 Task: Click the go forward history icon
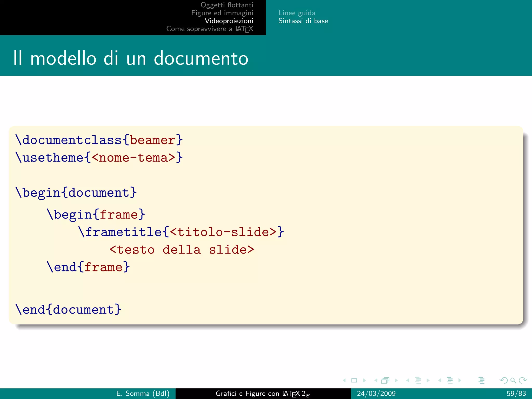[x=523, y=381]
